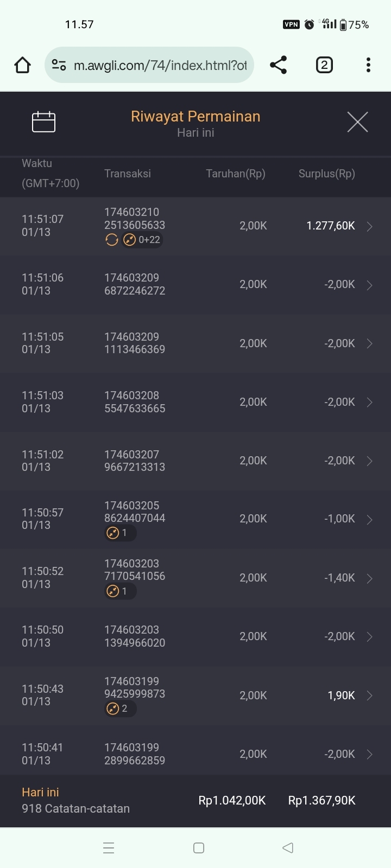Viewport: 391px width, 868px height.
Task: Open the calendar date picker icon
Action: point(43,122)
